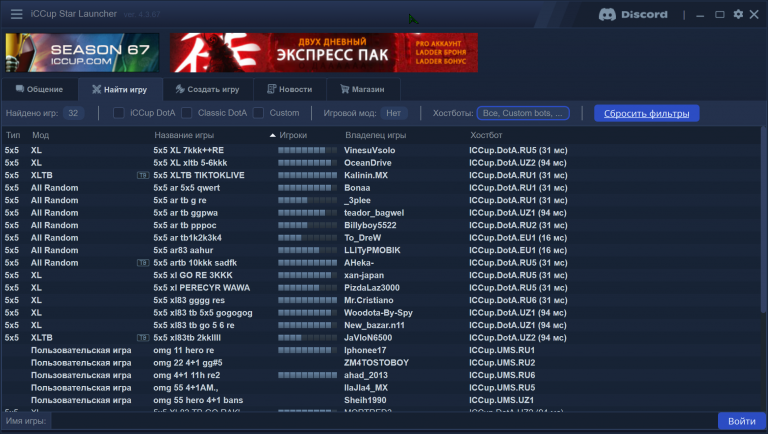Select game omg 22 4+1 gg#5
Image resolution: width=768 pixels, height=434 pixels.
382,363
